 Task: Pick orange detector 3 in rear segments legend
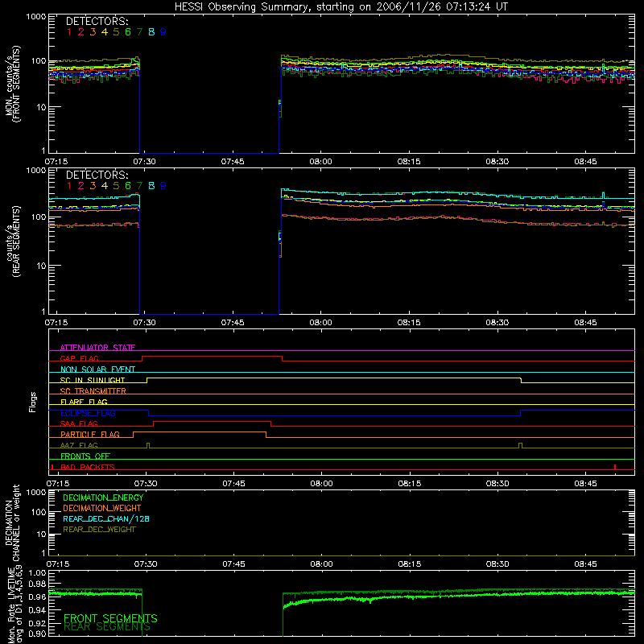coord(93,186)
